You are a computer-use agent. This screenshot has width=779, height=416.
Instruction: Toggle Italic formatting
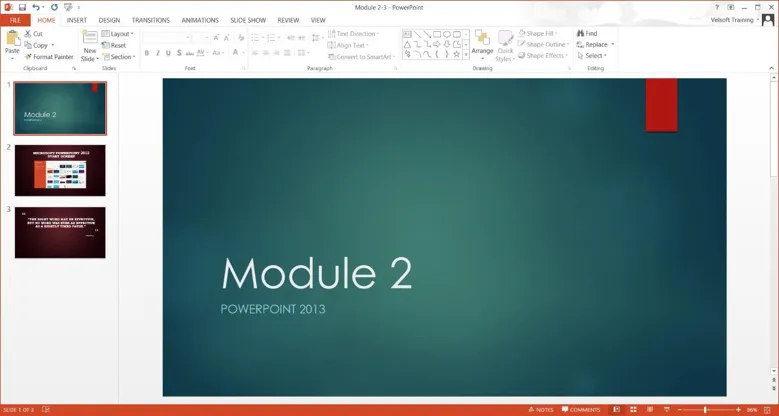157,53
